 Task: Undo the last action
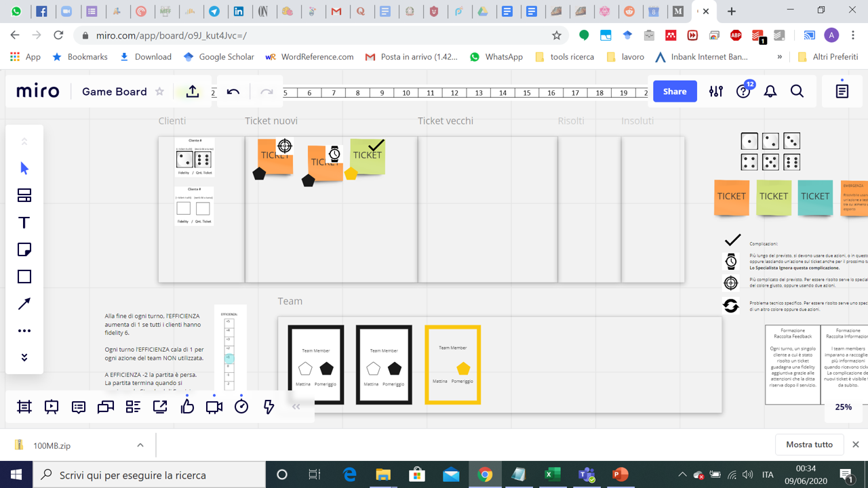coord(233,91)
